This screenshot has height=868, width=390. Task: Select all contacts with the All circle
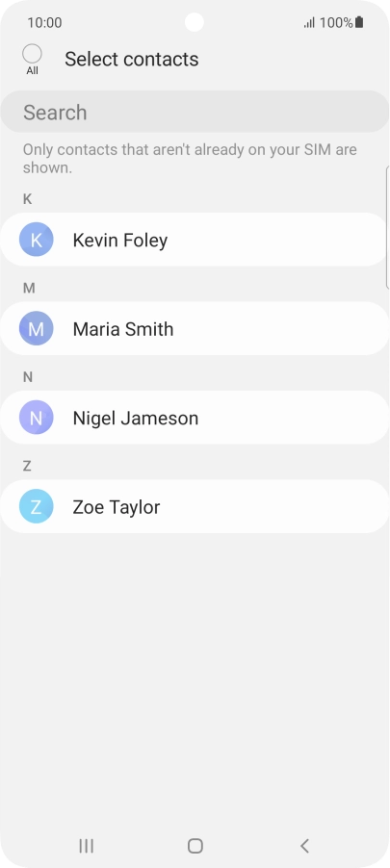(32, 54)
